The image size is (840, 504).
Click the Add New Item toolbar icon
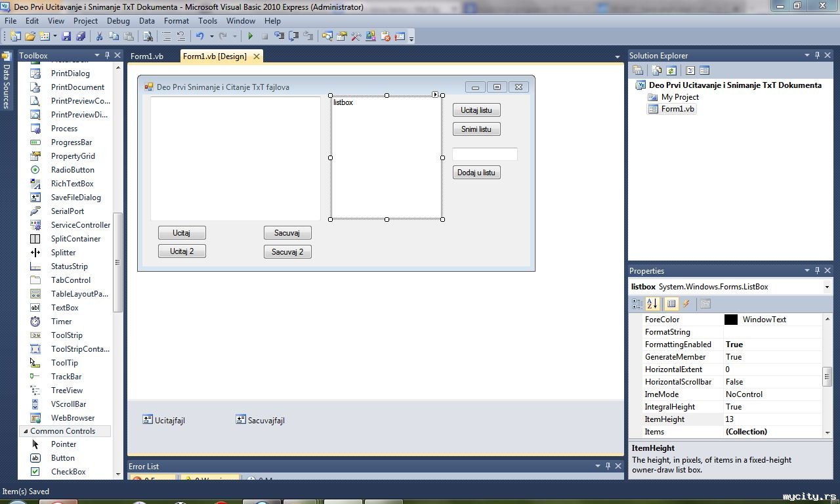45,37
